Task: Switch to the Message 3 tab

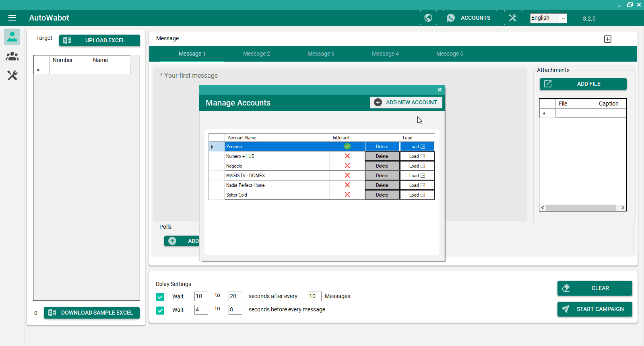Action: [321, 54]
